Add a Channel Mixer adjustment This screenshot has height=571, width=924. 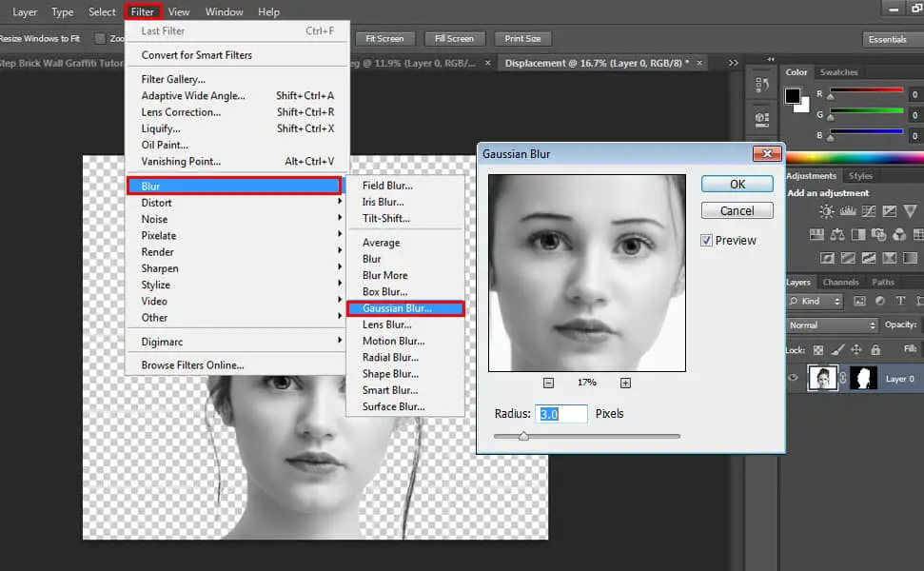click(x=899, y=234)
